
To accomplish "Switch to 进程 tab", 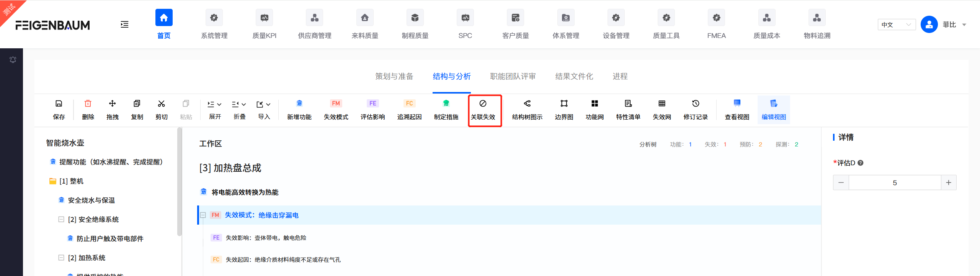I will pos(620,76).
